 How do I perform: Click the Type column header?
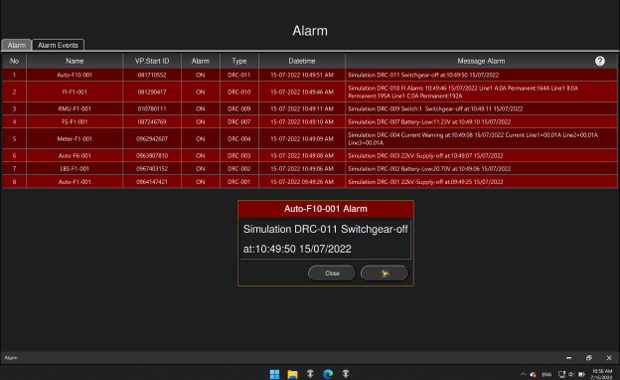(x=239, y=61)
